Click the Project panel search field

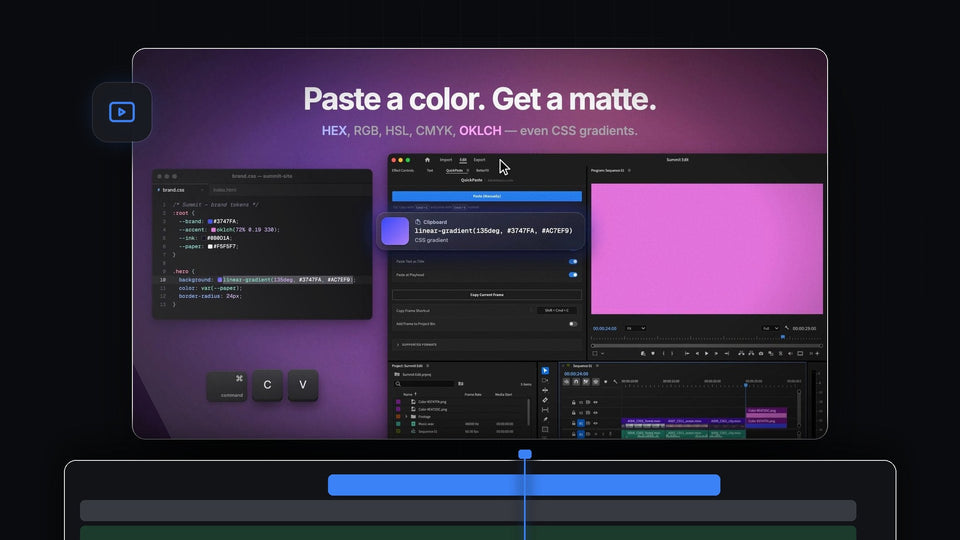click(x=426, y=384)
